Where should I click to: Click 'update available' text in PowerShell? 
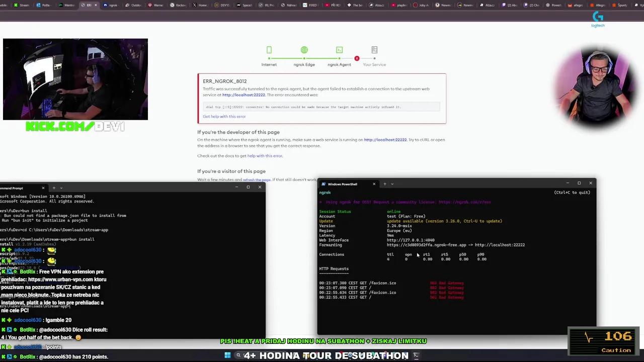point(444,221)
